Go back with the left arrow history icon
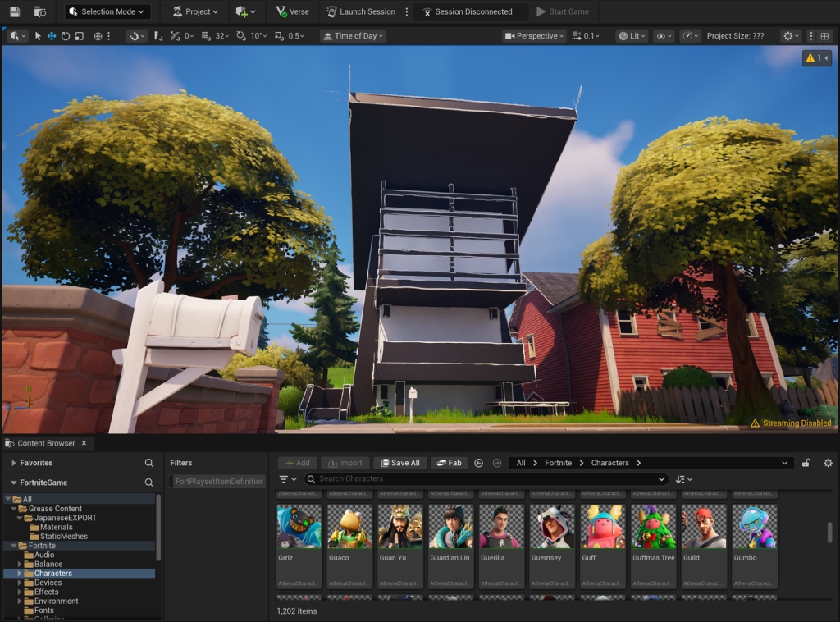The image size is (840, 622). coord(479,463)
